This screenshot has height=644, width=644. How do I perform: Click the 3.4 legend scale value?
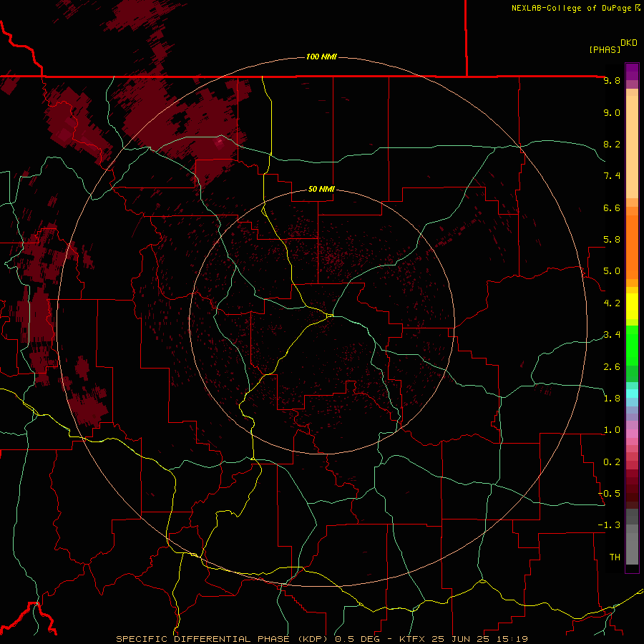(612, 334)
